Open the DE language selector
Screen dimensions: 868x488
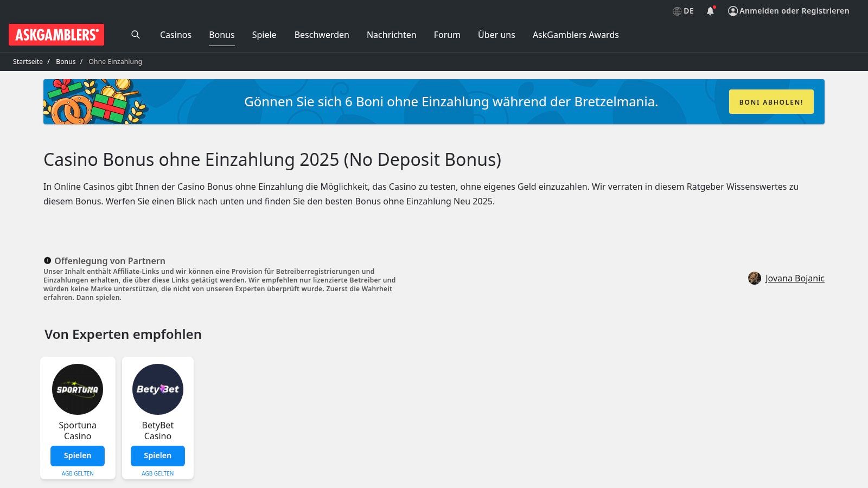tap(683, 10)
